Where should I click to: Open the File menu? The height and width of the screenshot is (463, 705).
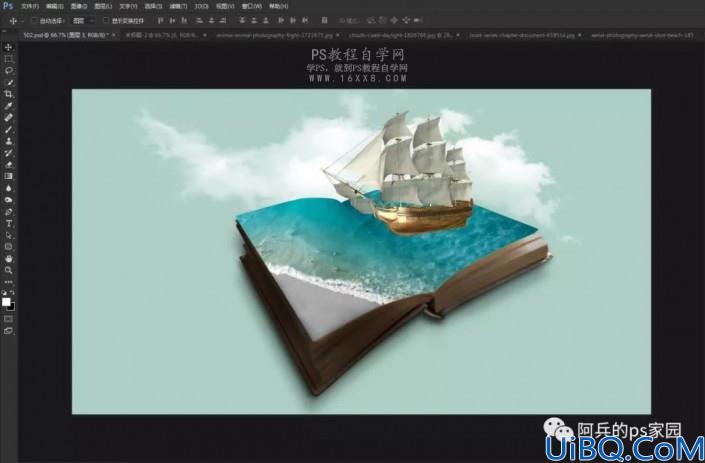(x=30, y=6)
